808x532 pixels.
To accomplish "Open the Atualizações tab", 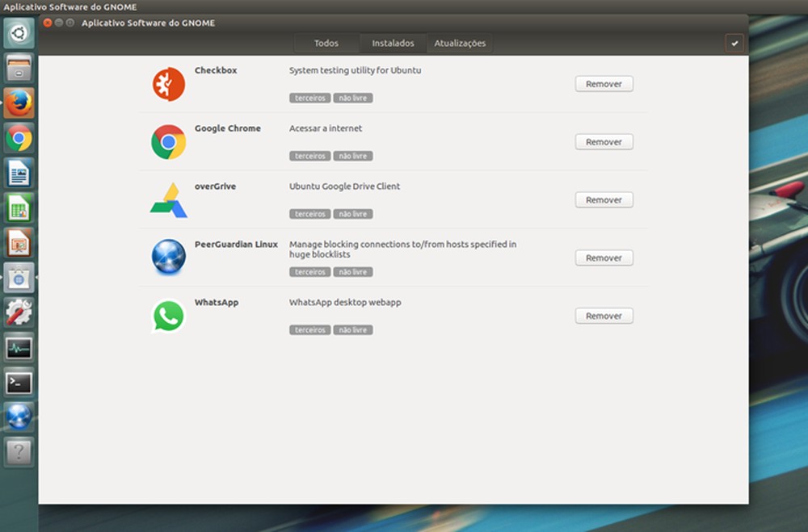I will (x=460, y=43).
